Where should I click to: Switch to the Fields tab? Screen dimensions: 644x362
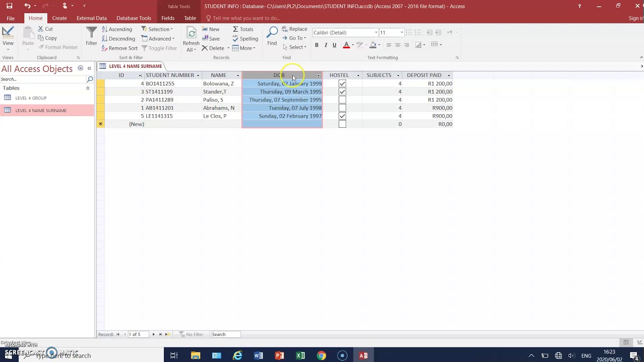coord(168,18)
